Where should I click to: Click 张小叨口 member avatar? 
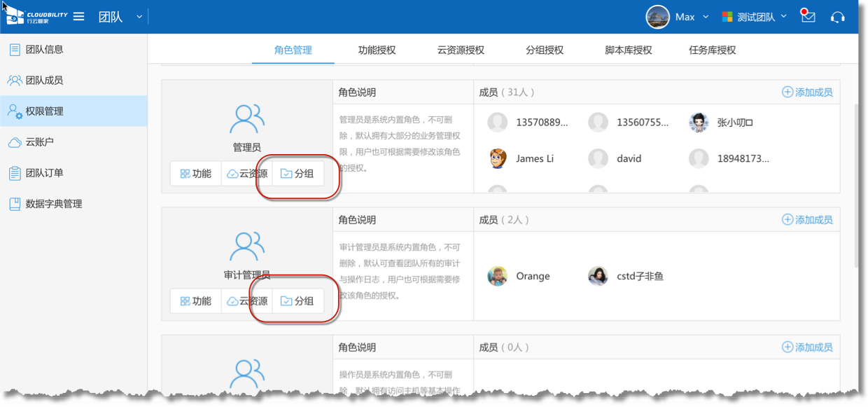point(699,122)
